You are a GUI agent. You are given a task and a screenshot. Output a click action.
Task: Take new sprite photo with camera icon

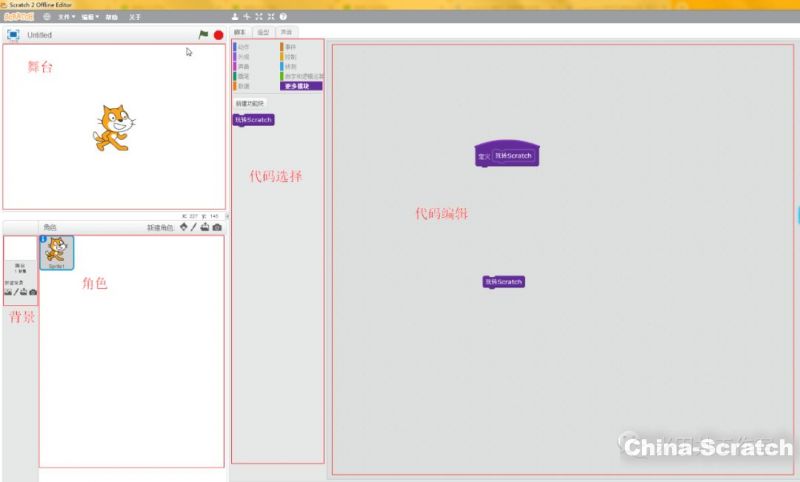[217, 228]
